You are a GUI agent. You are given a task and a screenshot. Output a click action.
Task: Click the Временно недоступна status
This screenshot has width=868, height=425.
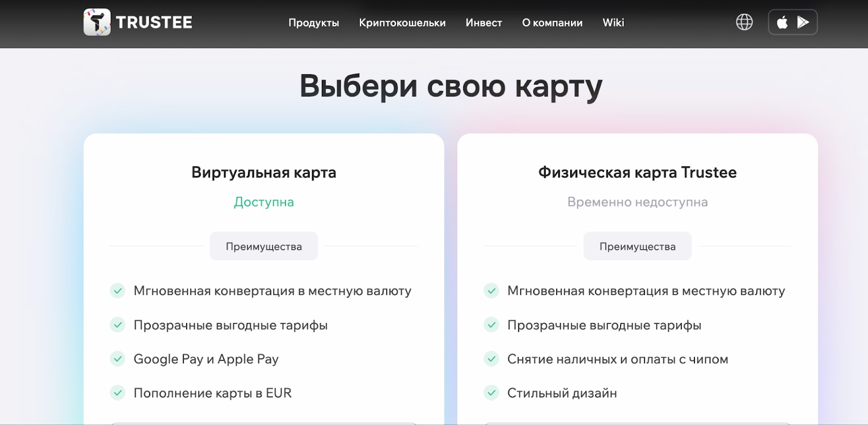(x=637, y=202)
